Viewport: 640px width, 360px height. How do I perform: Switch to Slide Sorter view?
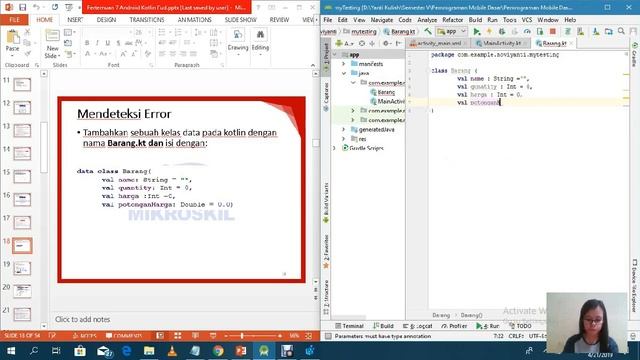(x=178, y=336)
